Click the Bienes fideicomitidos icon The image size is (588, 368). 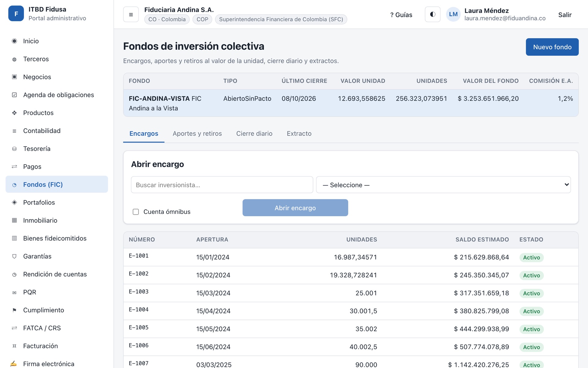click(14, 239)
